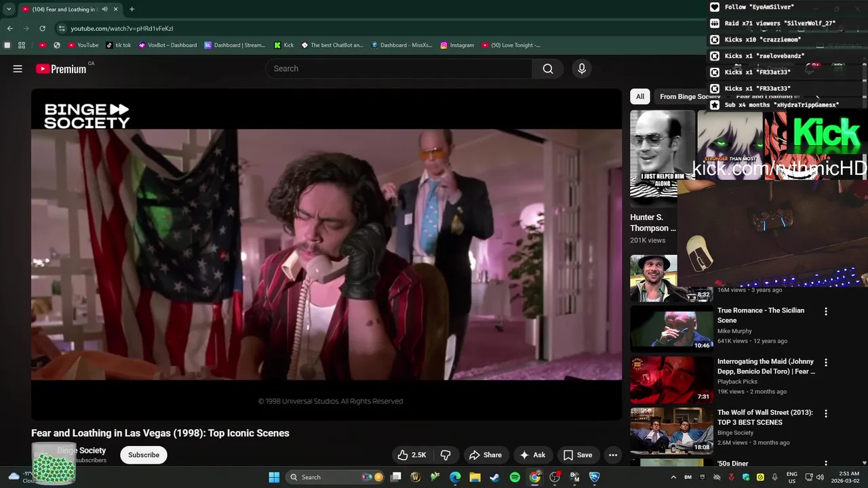Launch Steam from the taskbar
This screenshot has width=868, height=488.
point(495,477)
